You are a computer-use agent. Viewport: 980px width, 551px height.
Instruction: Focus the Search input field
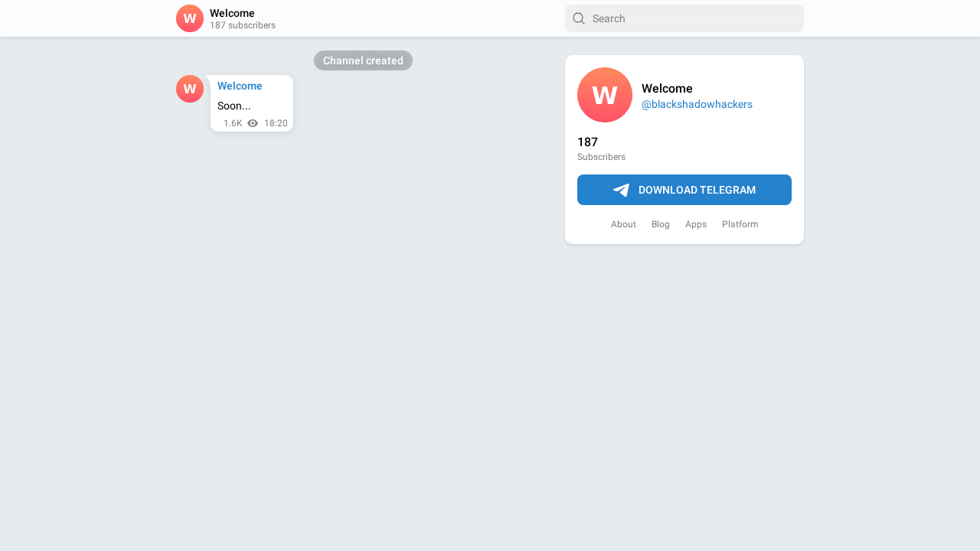[x=684, y=18]
